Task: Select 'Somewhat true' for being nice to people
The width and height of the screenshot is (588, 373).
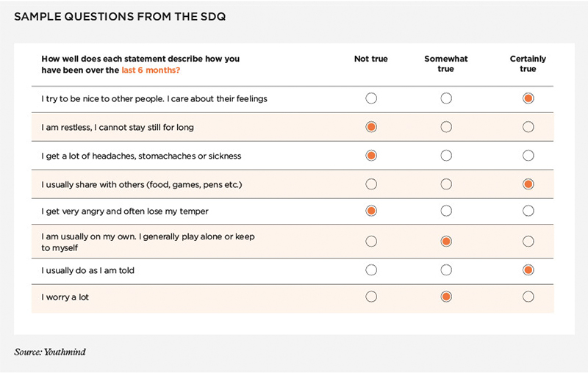Action: [x=446, y=98]
